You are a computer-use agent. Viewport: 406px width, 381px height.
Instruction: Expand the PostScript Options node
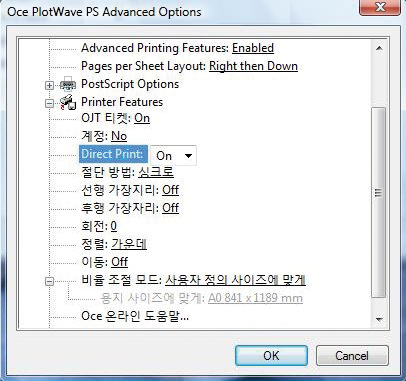(x=49, y=85)
